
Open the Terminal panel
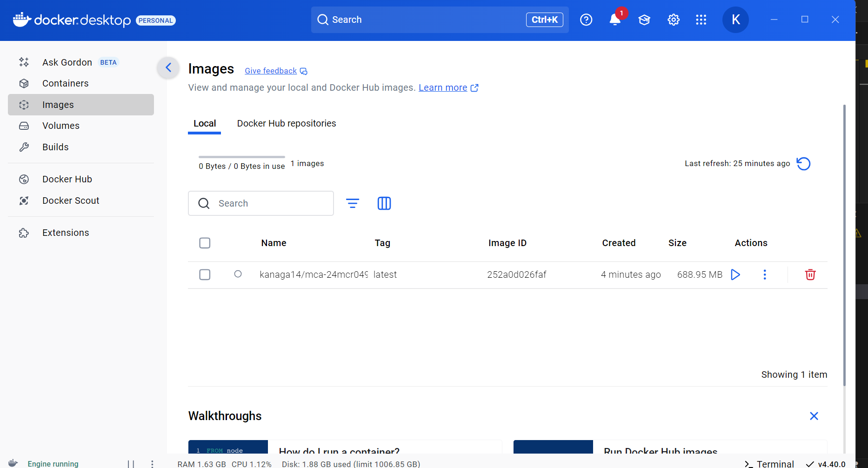[769, 464]
